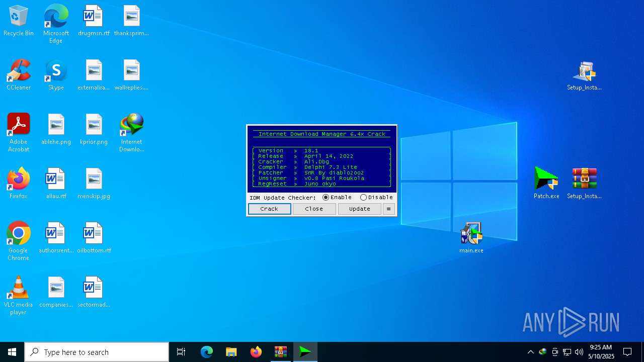This screenshot has width=644, height=362.
Task: Select Internet Download Manager desktop shortcut
Action: pos(131,133)
